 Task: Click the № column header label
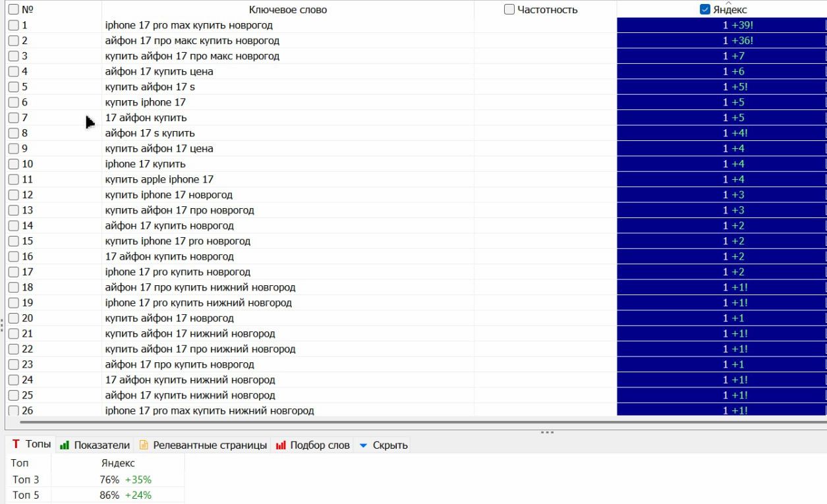click(x=28, y=9)
